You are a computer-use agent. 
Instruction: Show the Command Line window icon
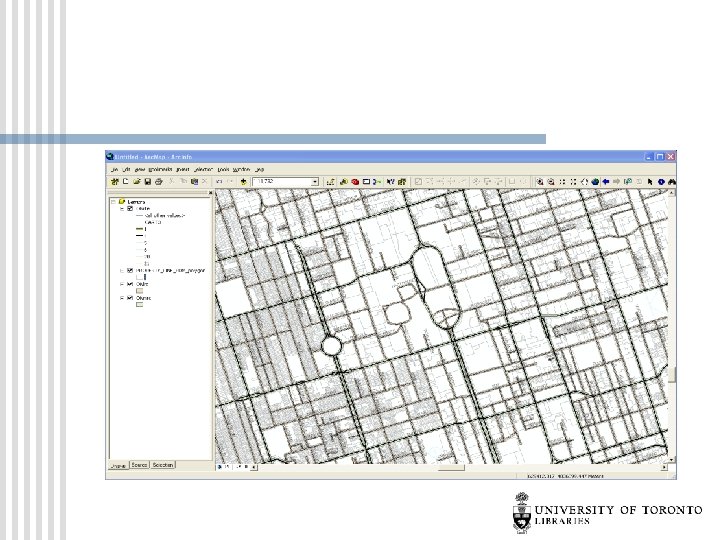(366, 182)
